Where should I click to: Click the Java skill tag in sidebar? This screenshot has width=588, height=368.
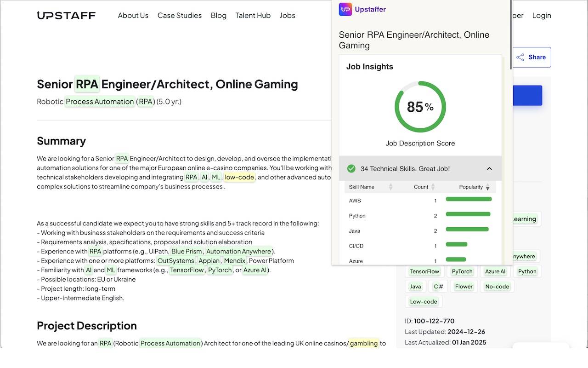pos(415,287)
